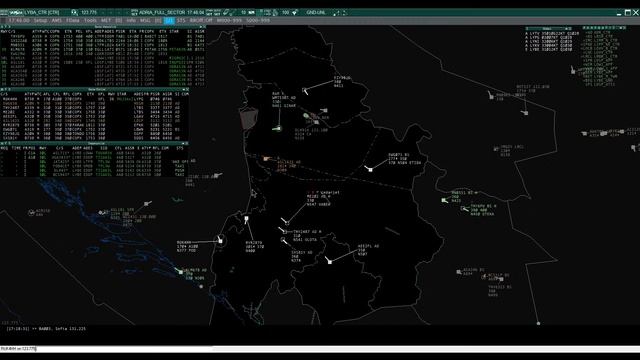This screenshot has height=360, width=640.
Task: Click the STS status menu item
Action: tap(181, 20)
